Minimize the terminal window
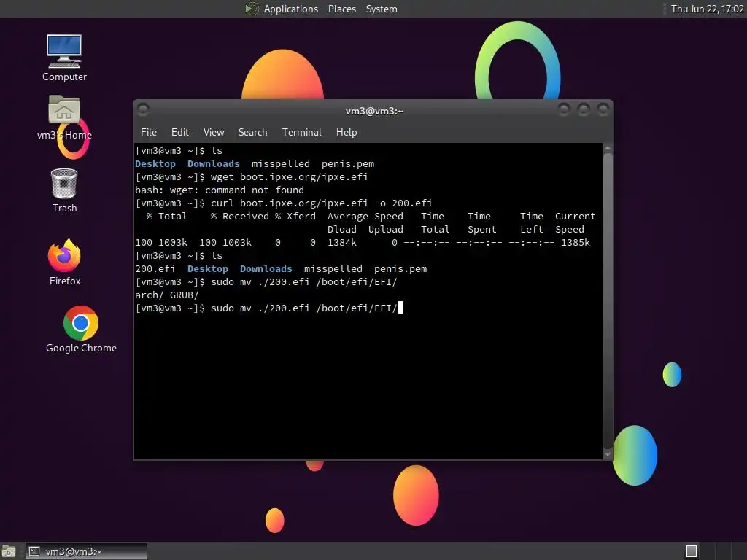Image resolution: width=747 pixels, height=560 pixels. (564, 110)
